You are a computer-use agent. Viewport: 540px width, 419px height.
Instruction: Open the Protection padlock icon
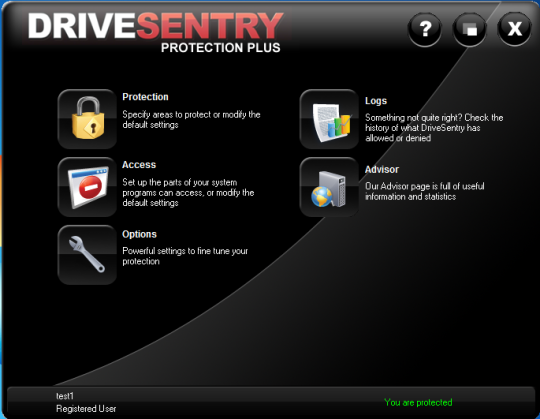[87, 119]
